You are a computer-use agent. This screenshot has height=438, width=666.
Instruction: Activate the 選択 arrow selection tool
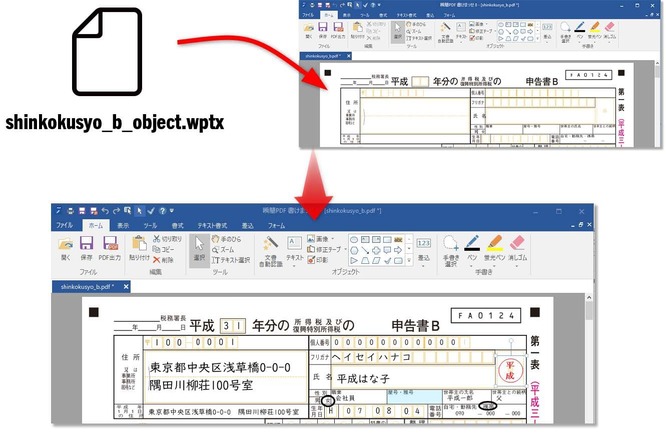199,245
